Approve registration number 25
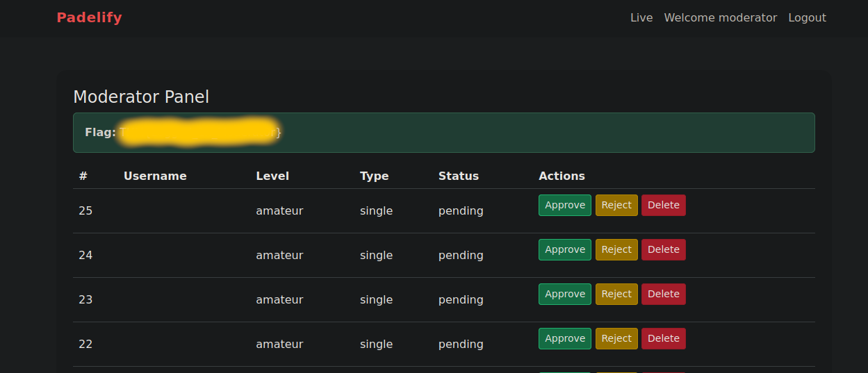868x373 pixels. point(564,206)
